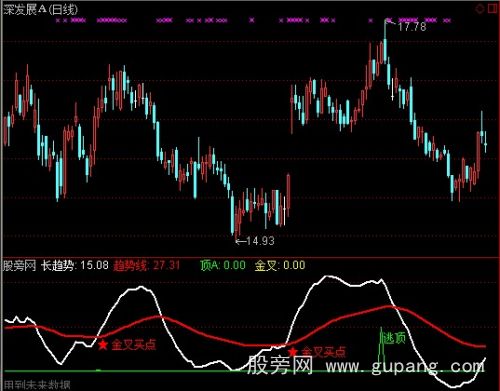Click the red diamond icon beside the square icon
Viewport: 500px width, 391px height.
point(480,9)
